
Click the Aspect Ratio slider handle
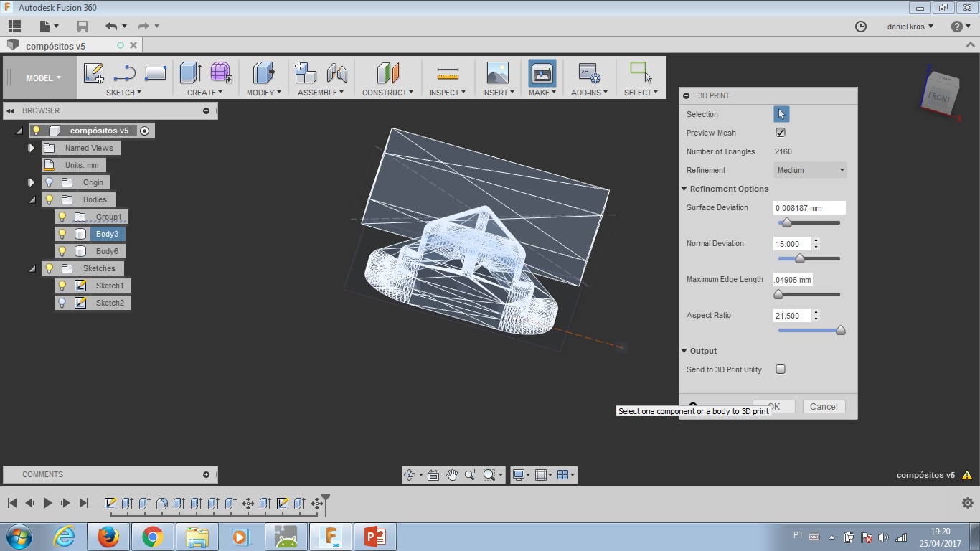click(x=840, y=331)
